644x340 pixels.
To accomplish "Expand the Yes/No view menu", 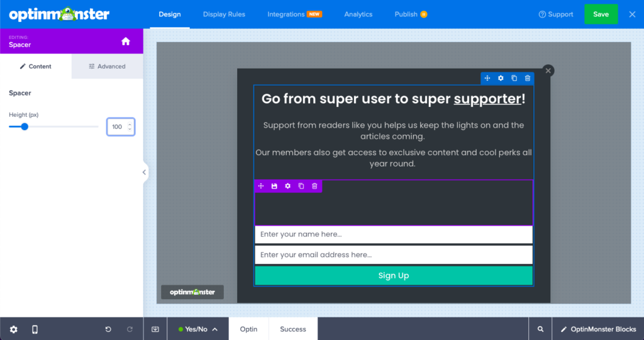I will pos(198,329).
